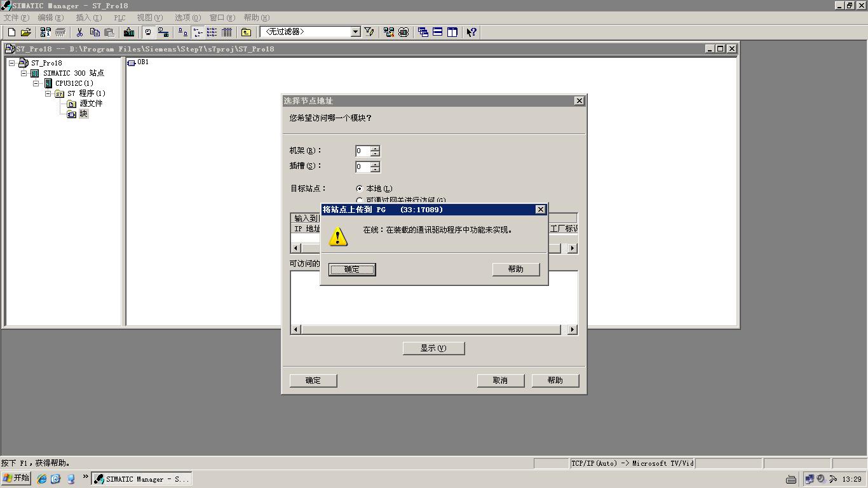Collapse the SIMATIC 300 站点 tree node
868x488 pixels.
tap(24, 73)
